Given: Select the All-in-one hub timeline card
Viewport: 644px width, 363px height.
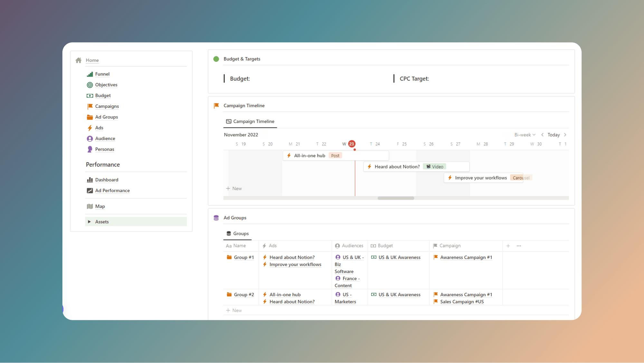Looking at the screenshot, I should pyautogui.click(x=310, y=155).
